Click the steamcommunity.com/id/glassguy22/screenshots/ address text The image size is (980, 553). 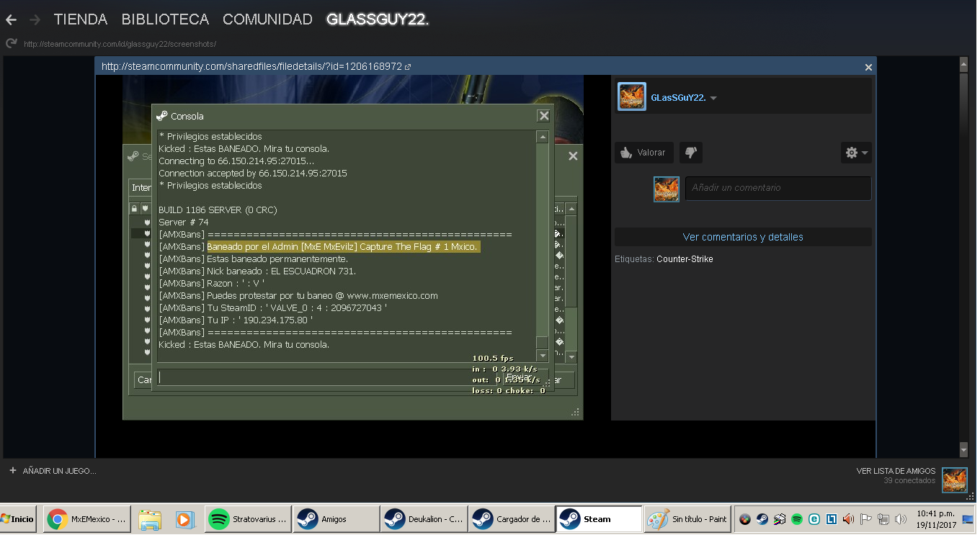(x=120, y=44)
